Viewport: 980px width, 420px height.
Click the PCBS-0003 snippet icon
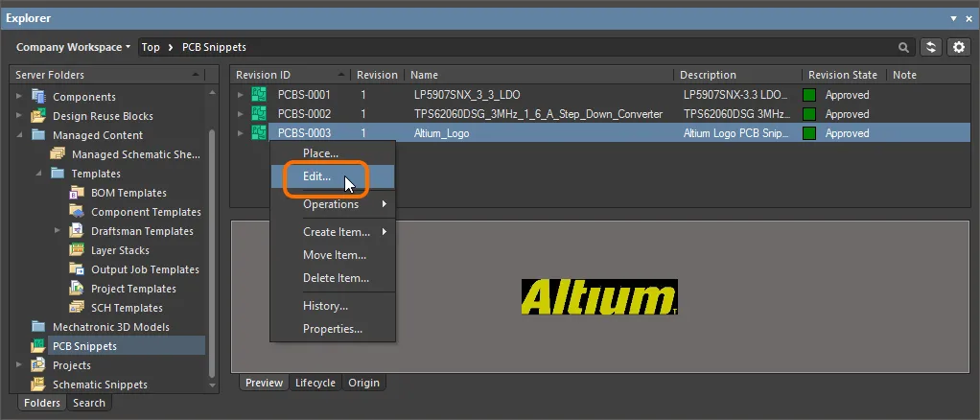259,133
